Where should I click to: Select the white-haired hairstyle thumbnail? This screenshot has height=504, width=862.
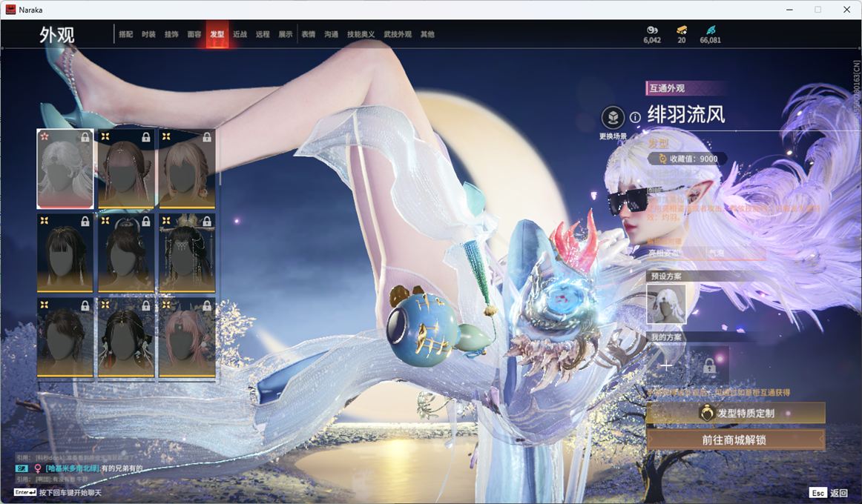pyautogui.click(x=65, y=169)
